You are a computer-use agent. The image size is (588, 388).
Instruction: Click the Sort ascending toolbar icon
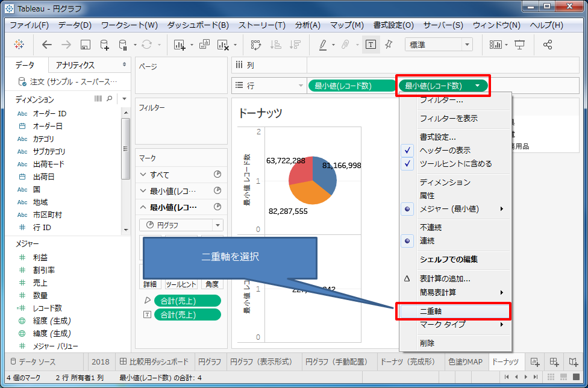pos(275,45)
